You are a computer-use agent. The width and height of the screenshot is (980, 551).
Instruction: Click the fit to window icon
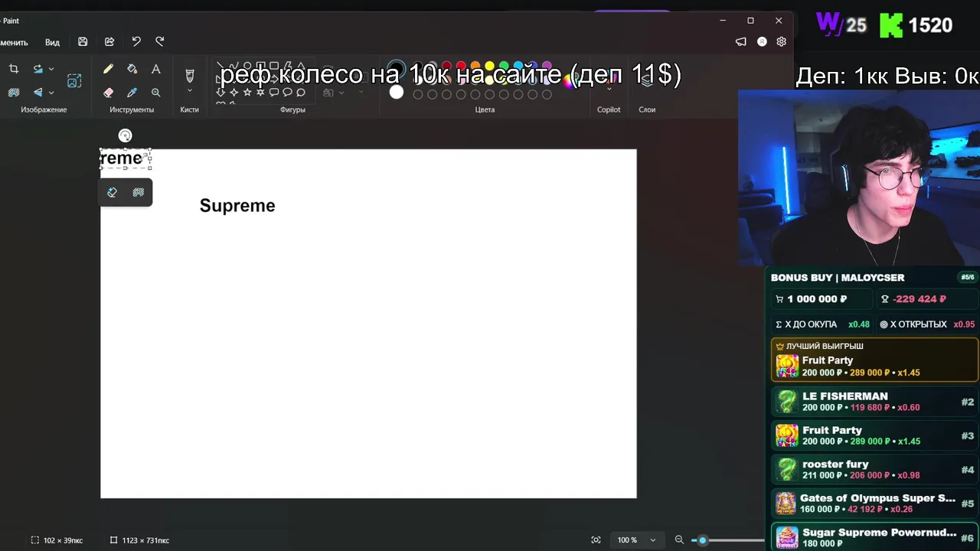596,540
